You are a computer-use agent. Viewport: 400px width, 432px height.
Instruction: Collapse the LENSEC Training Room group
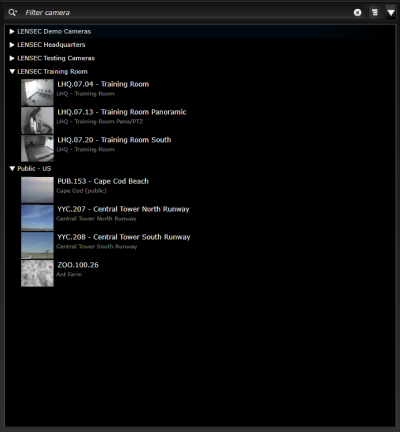(12, 72)
